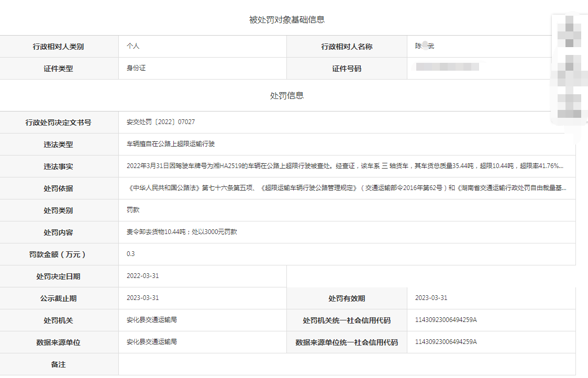
Task: Click 安化县交通运输局 in the 处罚机关 row
Action: (152, 320)
